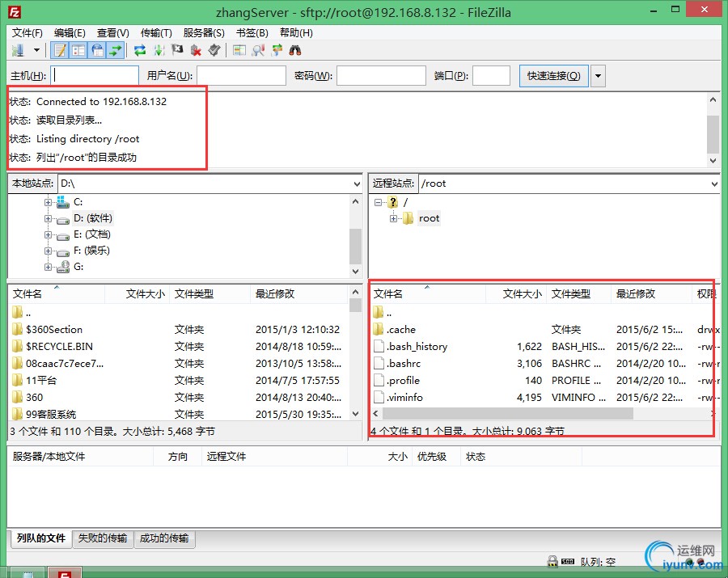
Task: Sort local files by 最近修改 column
Action: pyautogui.click(x=299, y=293)
